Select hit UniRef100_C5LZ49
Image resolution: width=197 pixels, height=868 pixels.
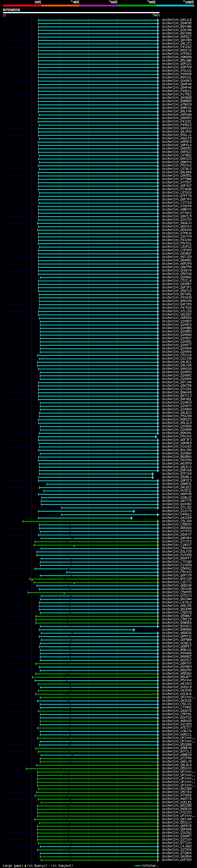point(177,521)
